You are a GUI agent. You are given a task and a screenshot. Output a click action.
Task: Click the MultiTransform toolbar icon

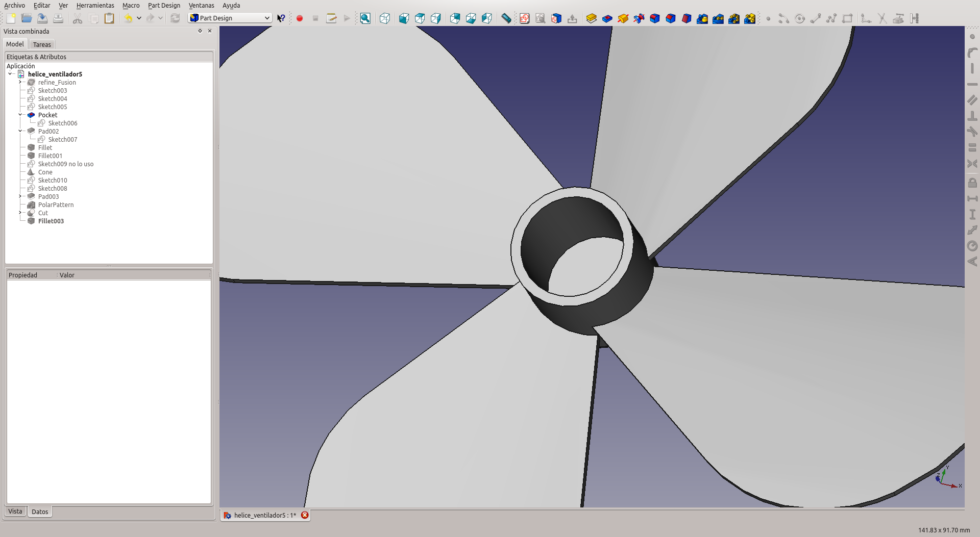750,18
